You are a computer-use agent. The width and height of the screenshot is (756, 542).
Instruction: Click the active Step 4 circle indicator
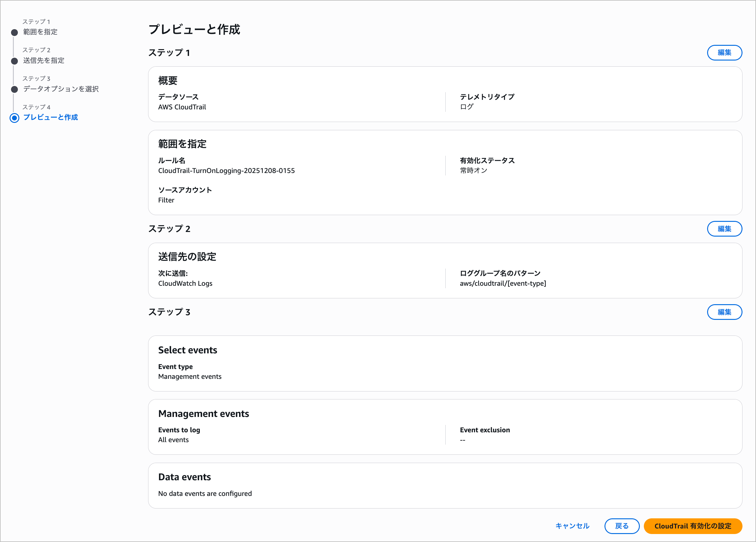pyautogui.click(x=14, y=118)
